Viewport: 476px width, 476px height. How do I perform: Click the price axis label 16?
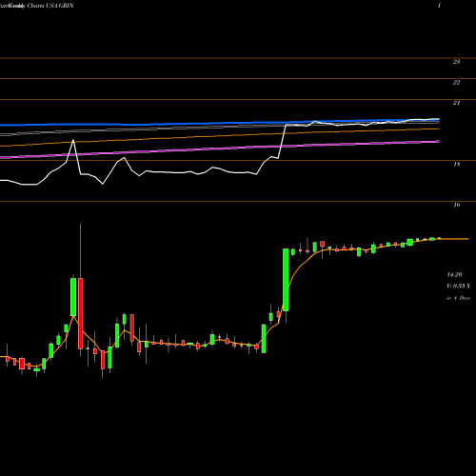(456, 205)
